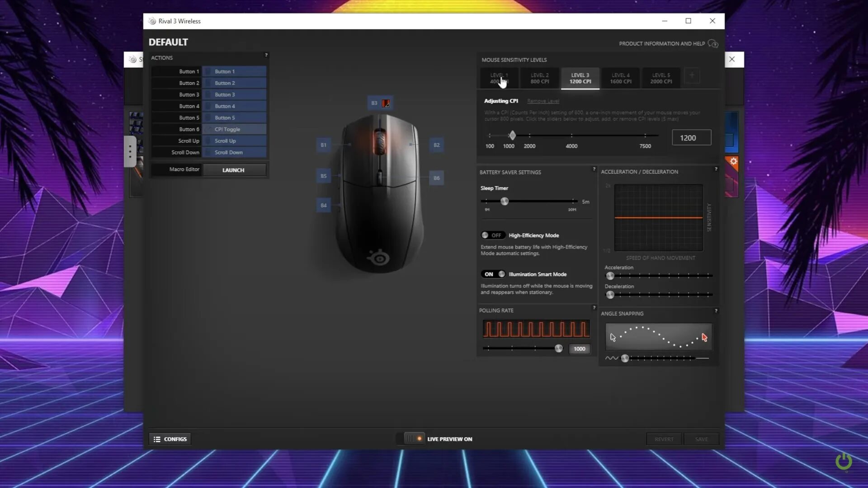Screen dimensions: 868x488
Task: Toggle High-Efficiency Mode switch
Action: [493, 235]
